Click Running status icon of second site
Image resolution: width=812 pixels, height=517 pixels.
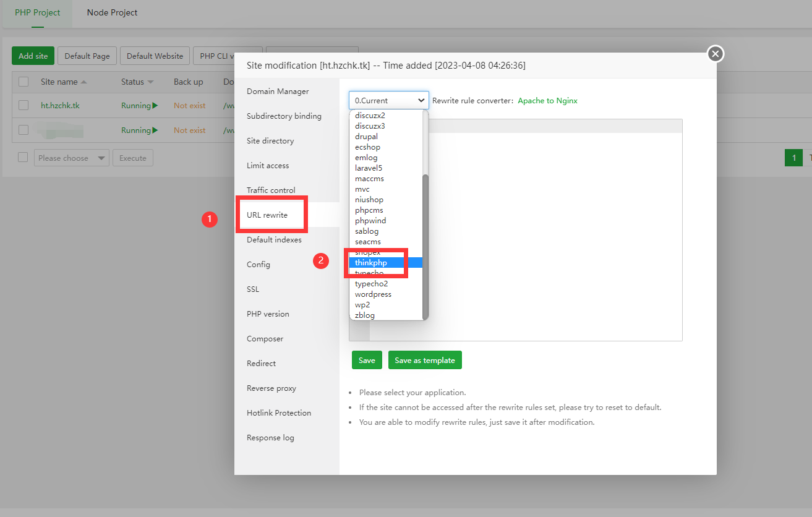(x=155, y=130)
